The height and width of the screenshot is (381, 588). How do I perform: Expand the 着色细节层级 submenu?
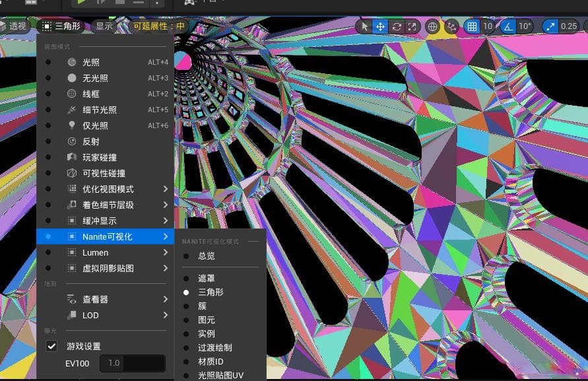106,205
